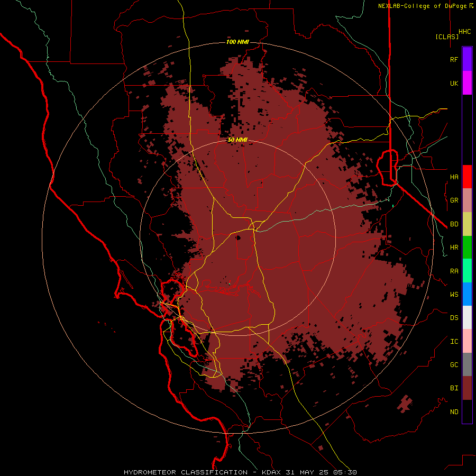Click the RF legend label
The width and height of the screenshot is (476, 476).
pos(454,59)
